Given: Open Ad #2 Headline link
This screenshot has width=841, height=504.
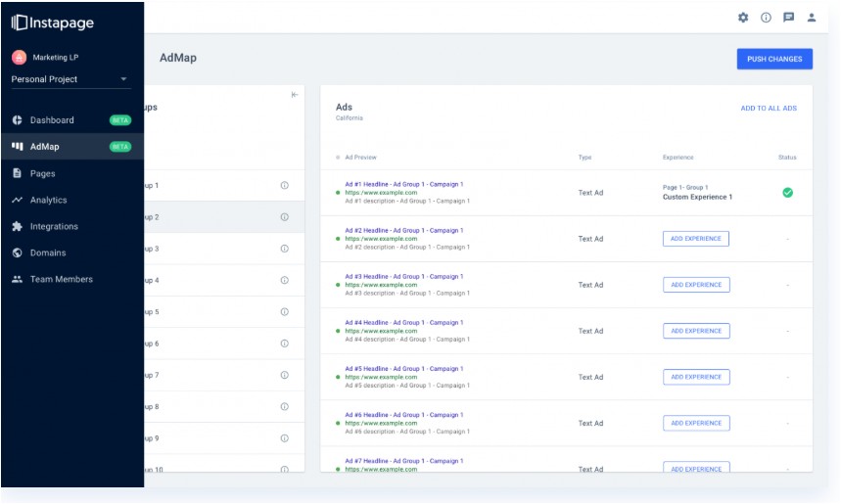Looking at the screenshot, I should pos(404,231).
